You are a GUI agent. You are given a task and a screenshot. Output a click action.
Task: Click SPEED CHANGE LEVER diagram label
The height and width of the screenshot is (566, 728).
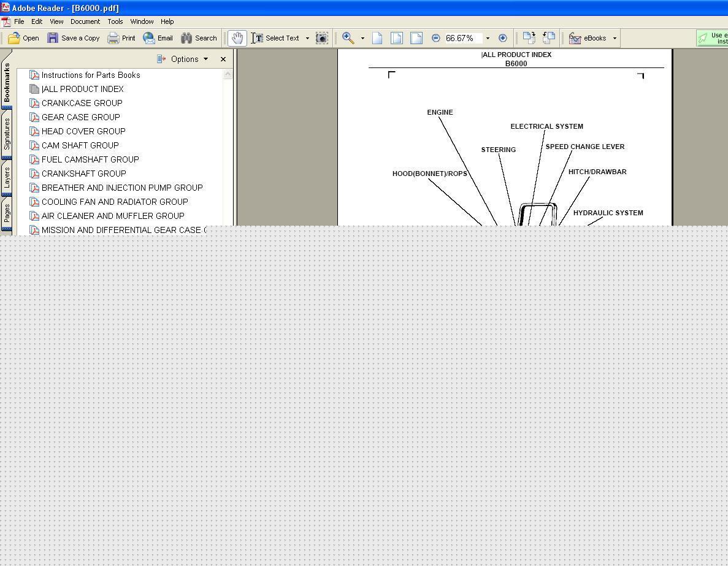(585, 147)
